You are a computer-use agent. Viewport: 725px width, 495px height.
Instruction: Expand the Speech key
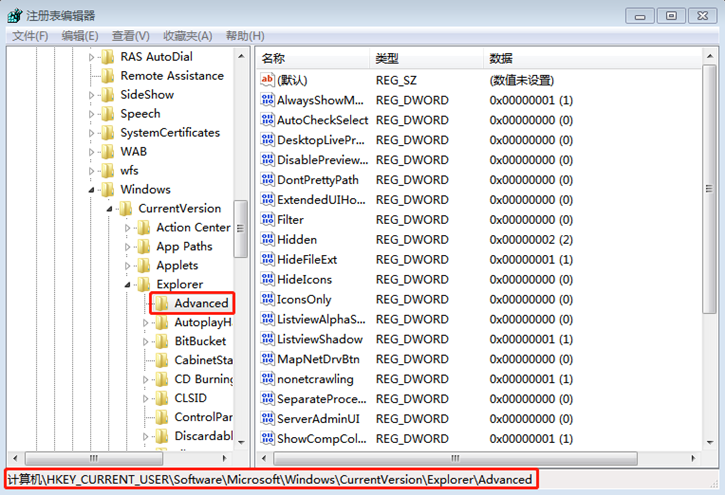(91, 114)
